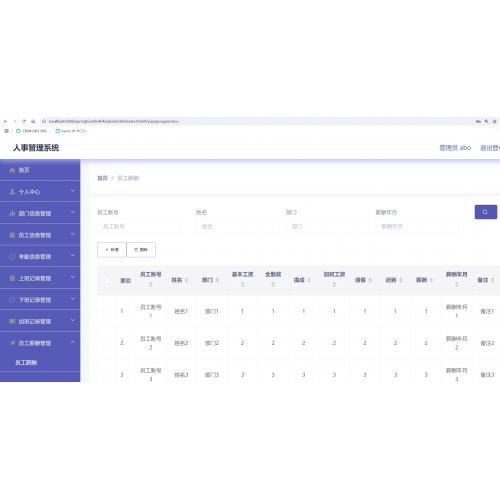This screenshot has width=500, height=500.
Task: Tick the select-all checkbox in the table header
Action: (x=107, y=280)
